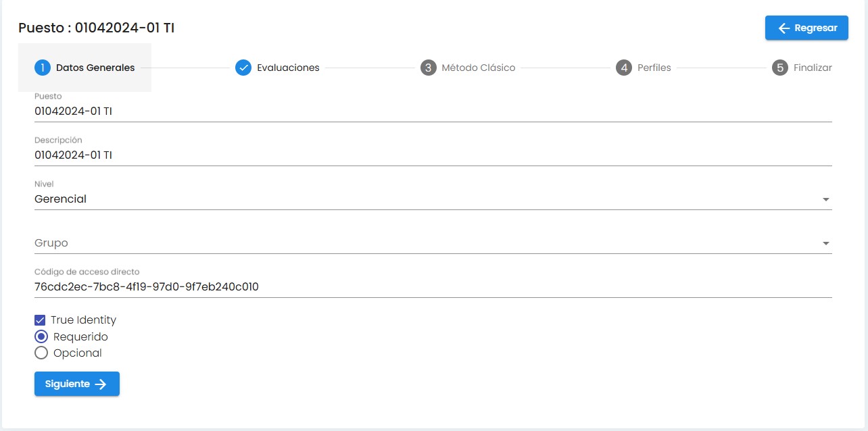Go to the Método Clásico step
The width and height of the screenshot is (868, 431).
click(x=478, y=68)
